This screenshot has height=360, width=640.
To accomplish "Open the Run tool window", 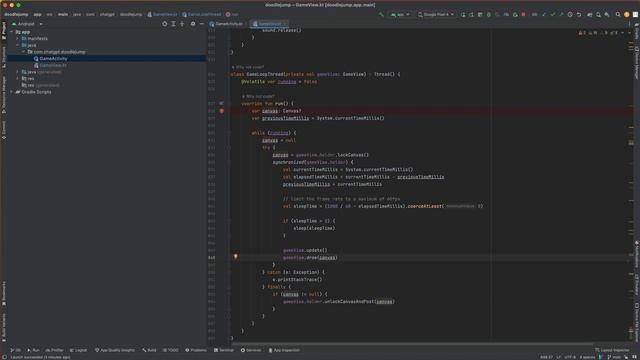I will coord(33,350).
